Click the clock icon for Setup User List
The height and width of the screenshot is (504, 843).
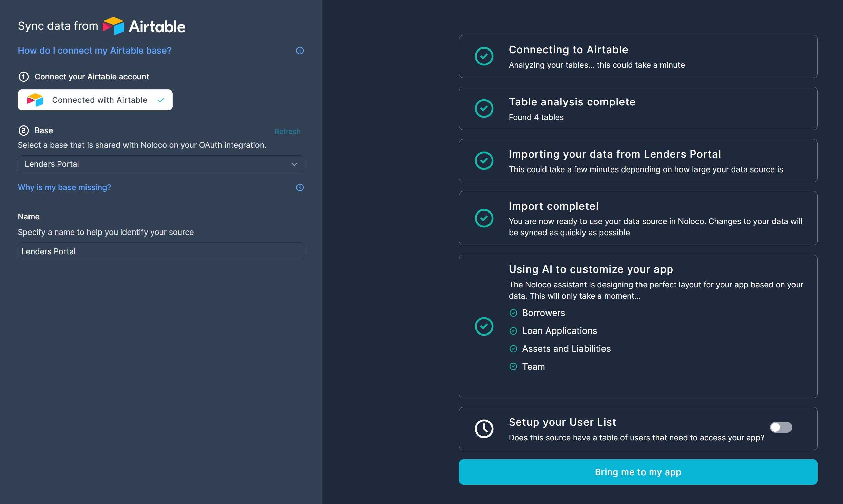(484, 429)
